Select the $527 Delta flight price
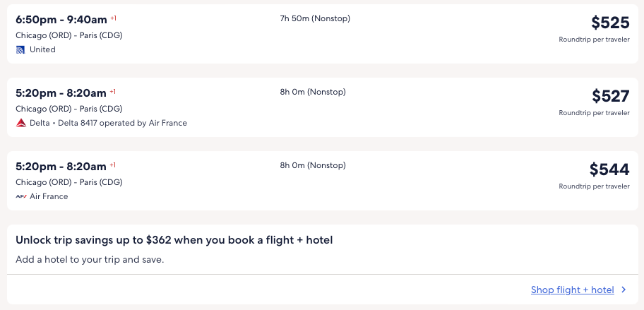 (x=610, y=96)
